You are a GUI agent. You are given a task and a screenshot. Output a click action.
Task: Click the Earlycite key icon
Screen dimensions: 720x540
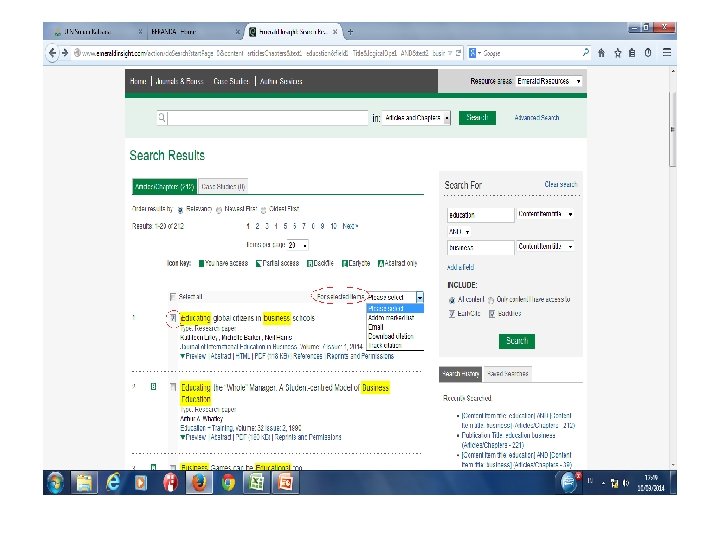tap(344, 263)
